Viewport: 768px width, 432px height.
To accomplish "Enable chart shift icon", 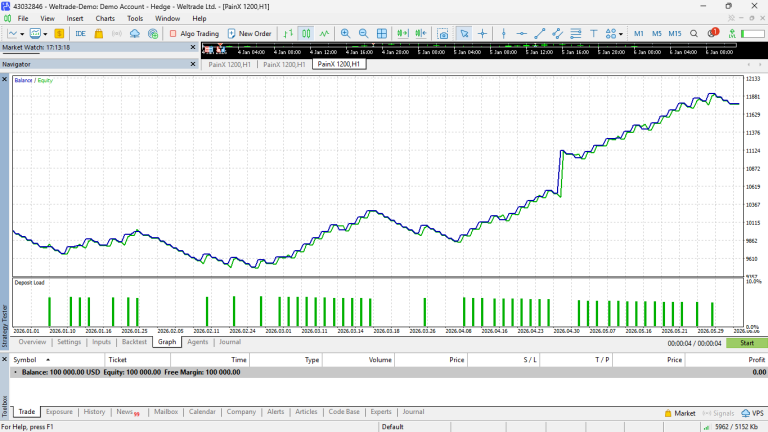I will (421, 34).
